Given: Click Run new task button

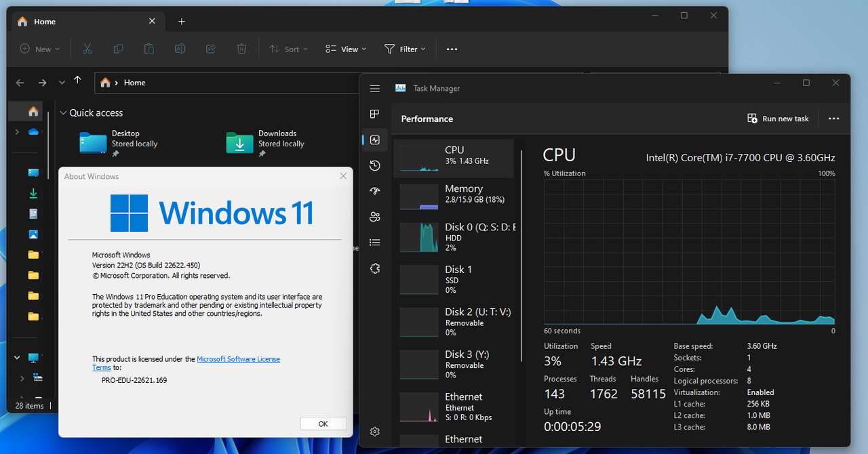Looking at the screenshot, I should pos(778,119).
